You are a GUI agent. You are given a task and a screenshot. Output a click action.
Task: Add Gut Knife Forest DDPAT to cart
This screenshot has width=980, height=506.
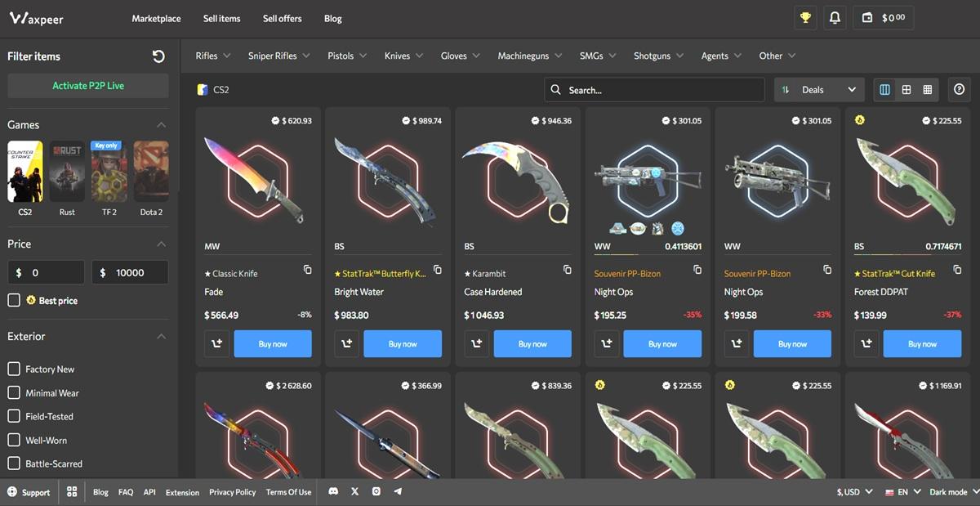866,344
